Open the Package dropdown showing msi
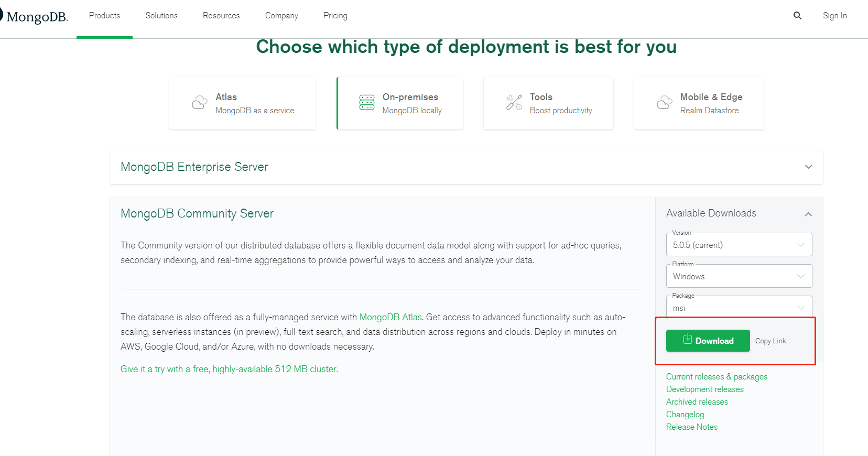The height and width of the screenshot is (456, 868). point(739,307)
